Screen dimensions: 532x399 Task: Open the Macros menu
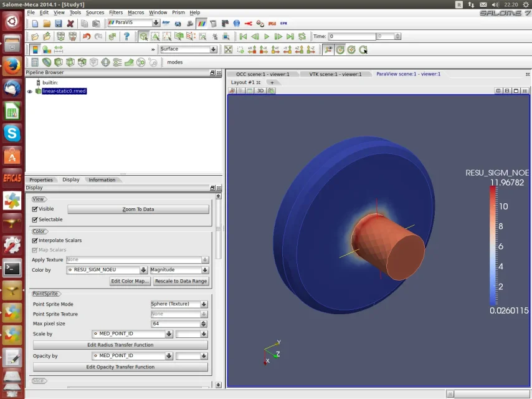136,12
